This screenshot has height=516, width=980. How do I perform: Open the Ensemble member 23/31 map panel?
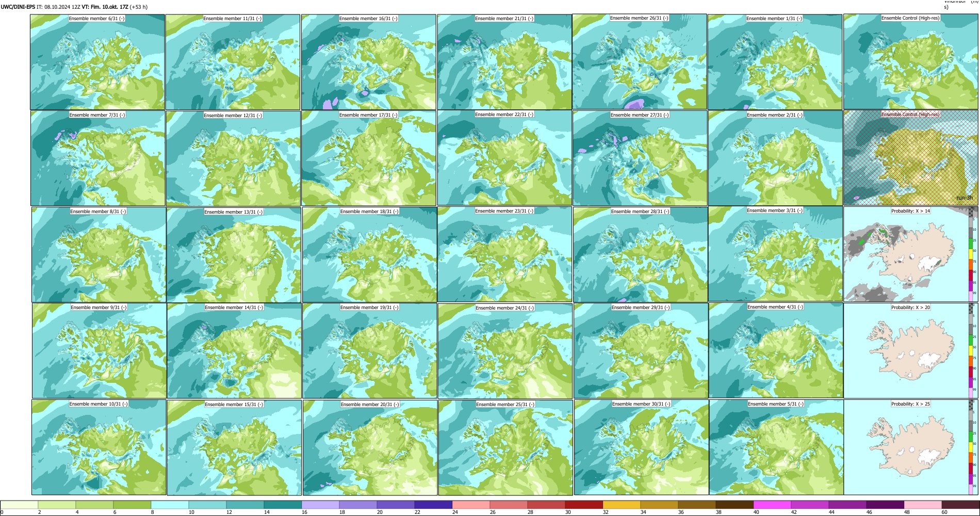504,254
